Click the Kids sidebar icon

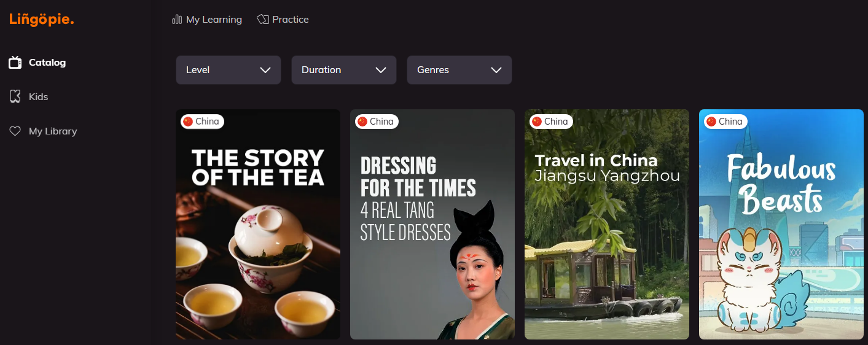15,97
